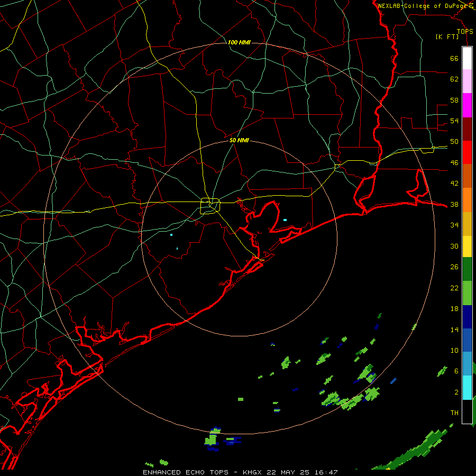The height and width of the screenshot is (476, 476).
Task: Click the "22" value on the legend
Action: [x=454, y=288]
